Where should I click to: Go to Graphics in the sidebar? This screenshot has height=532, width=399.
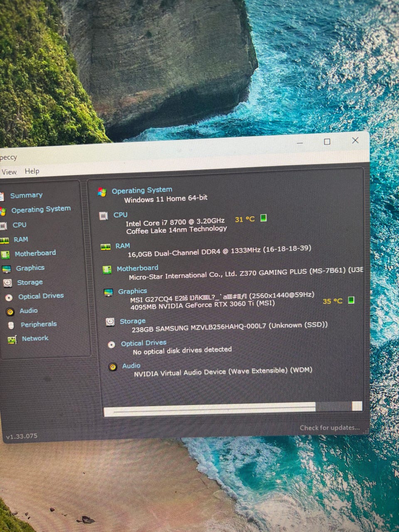(x=30, y=268)
